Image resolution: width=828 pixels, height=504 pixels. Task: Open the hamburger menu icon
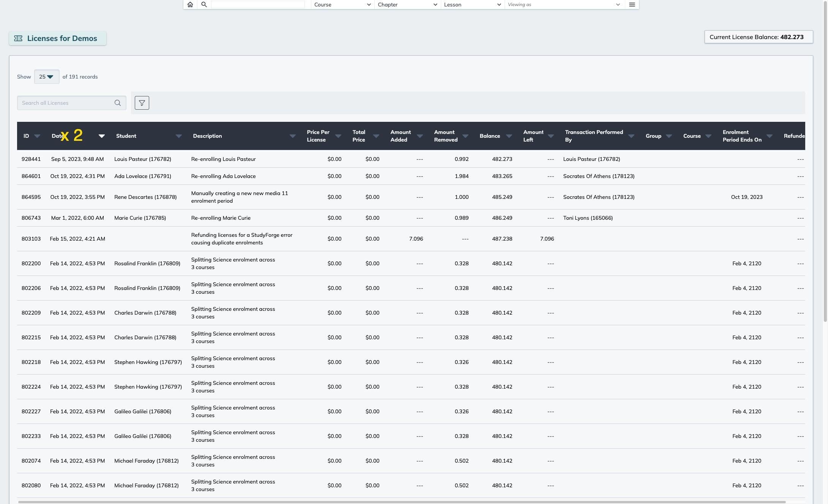[632, 5]
